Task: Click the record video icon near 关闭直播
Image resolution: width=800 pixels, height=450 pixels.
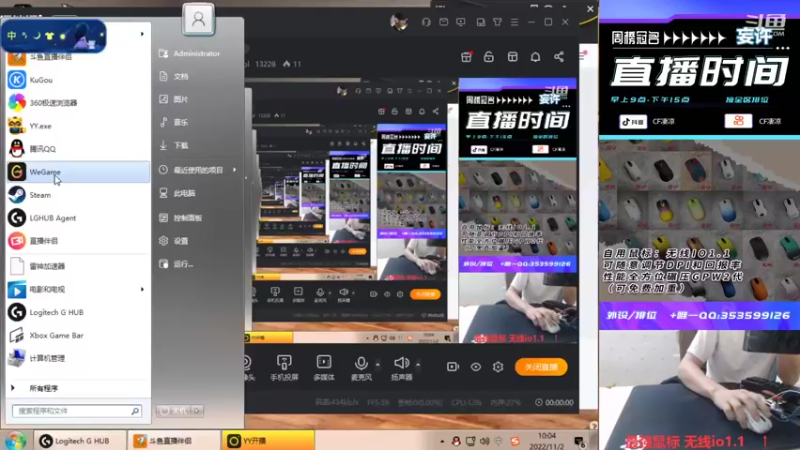Action: pos(453,367)
